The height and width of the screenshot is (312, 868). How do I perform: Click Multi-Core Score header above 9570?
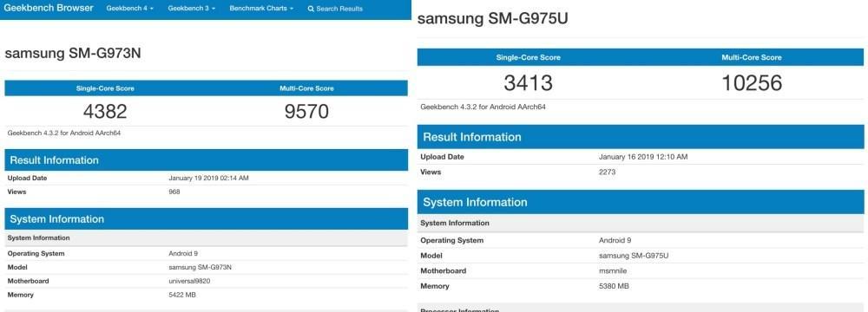pos(306,88)
